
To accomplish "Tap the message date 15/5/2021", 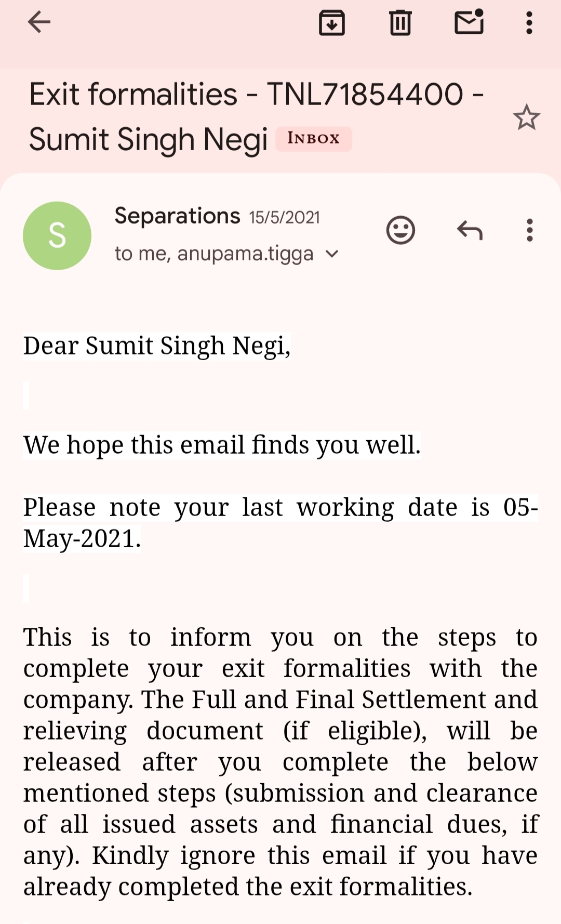I will (284, 218).
